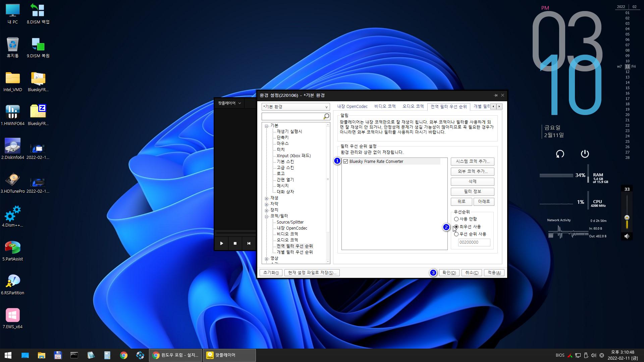Click the 아래로 button
Image resolution: width=644 pixels, height=362 pixels.
click(x=484, y=202)
